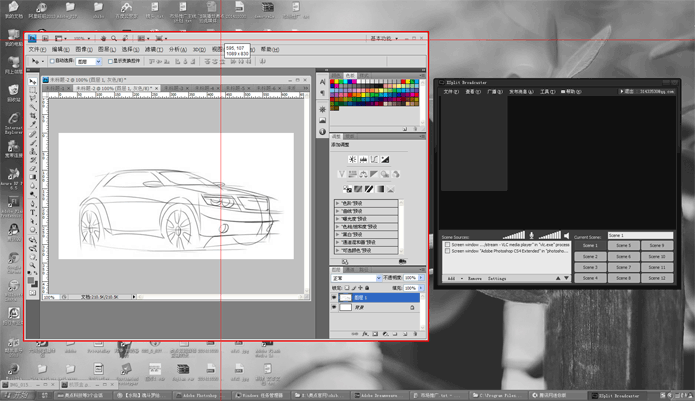Click Scene 12 button in XSplit
Image resolution: width=695 pixels, height=401 pixels.
pos(657,278)
